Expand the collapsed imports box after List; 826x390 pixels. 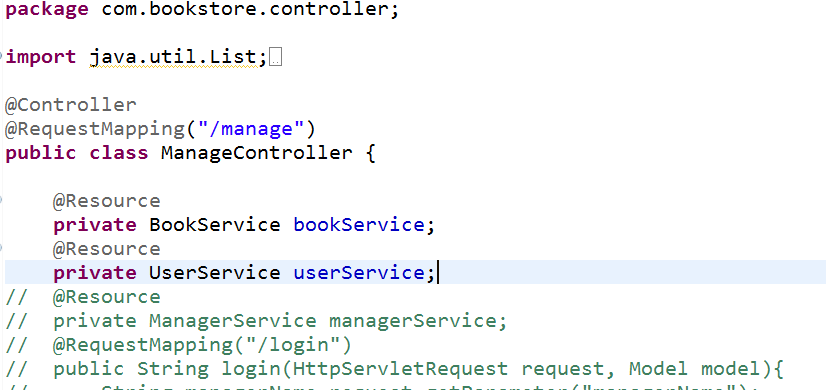coord(276,57)
